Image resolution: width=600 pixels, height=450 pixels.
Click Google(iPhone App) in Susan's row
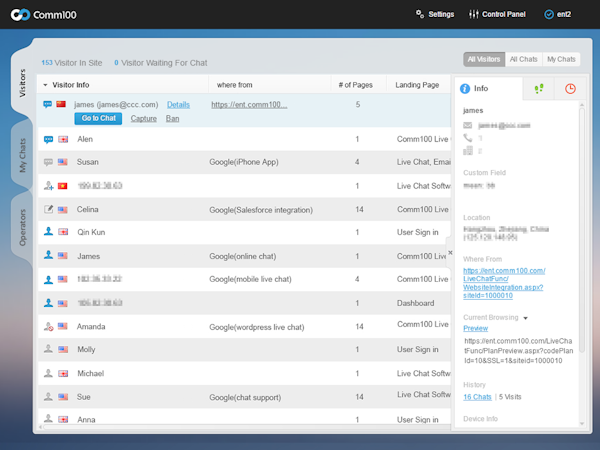244,162
